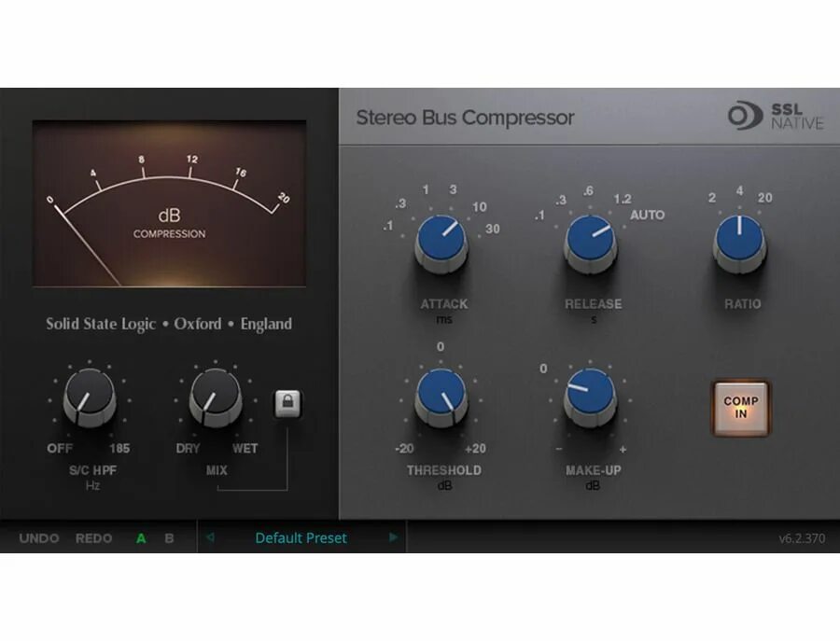Click the 1.2 release marking
This screenshot has width=840, height=641.
(623, 200)
